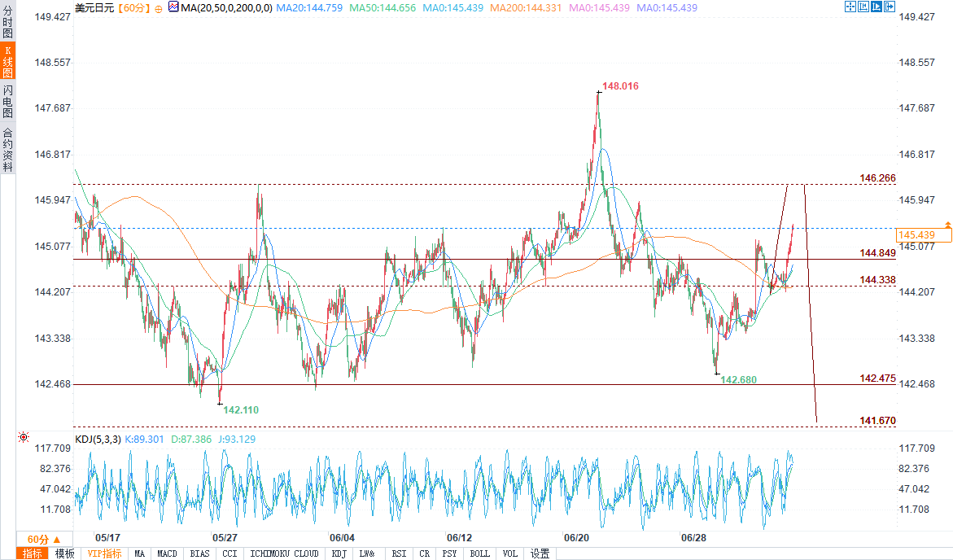Select the 指标 bottom tab
Viewport: 953px width, 560px height.
(x=33, y=553)
